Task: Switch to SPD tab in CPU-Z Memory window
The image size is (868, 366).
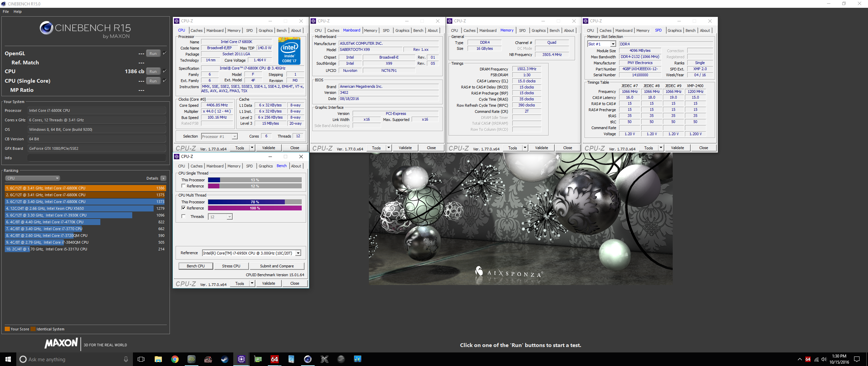Action: [x=522, y=30]
